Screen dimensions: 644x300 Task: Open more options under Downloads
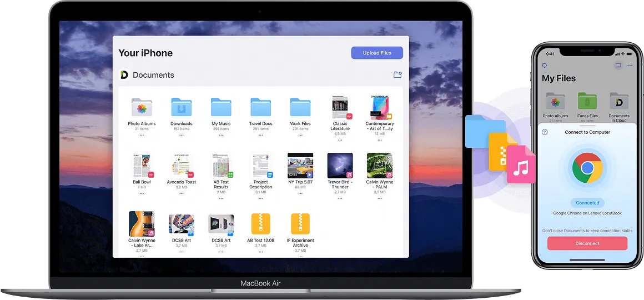181,135
